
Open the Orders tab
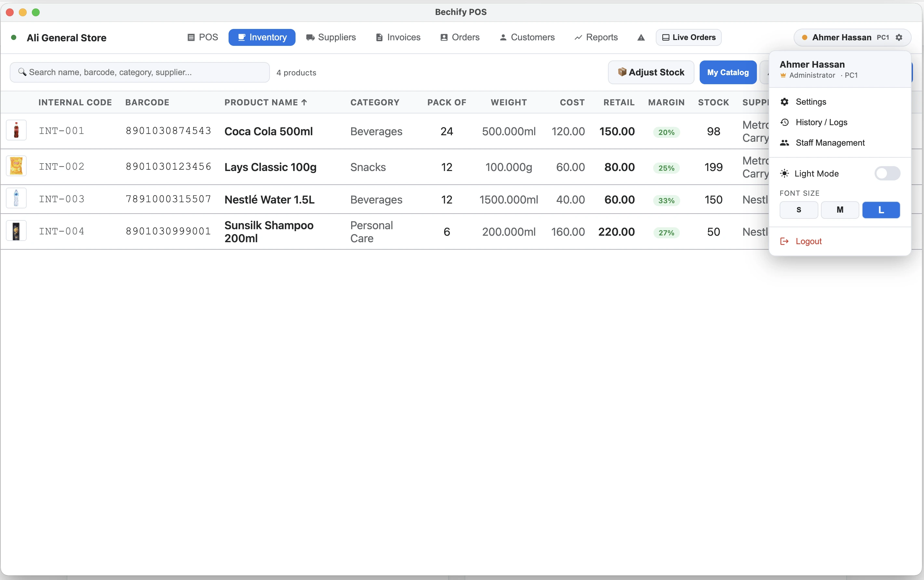[460, 38]
